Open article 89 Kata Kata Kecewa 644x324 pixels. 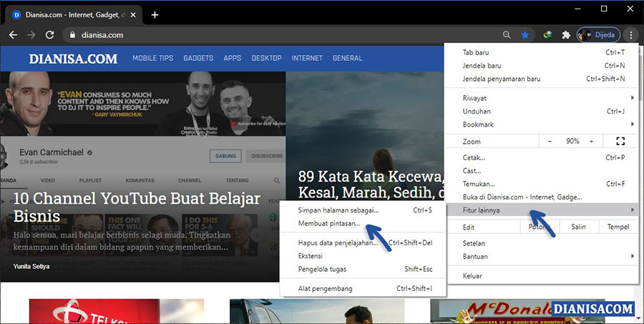(x=371, y=185)
